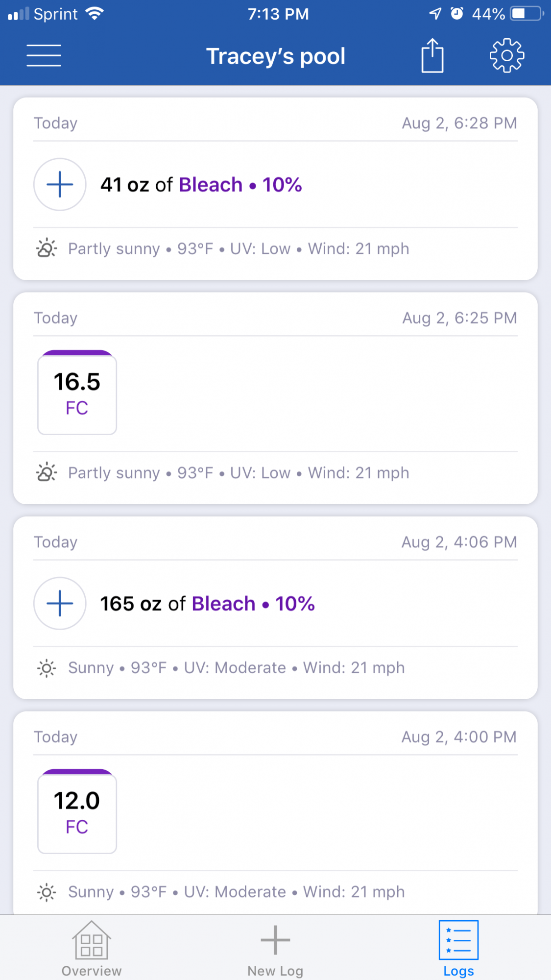Create a New Log entry
Image resolution: width=551 pixels, height=980 pixels.
275,949
